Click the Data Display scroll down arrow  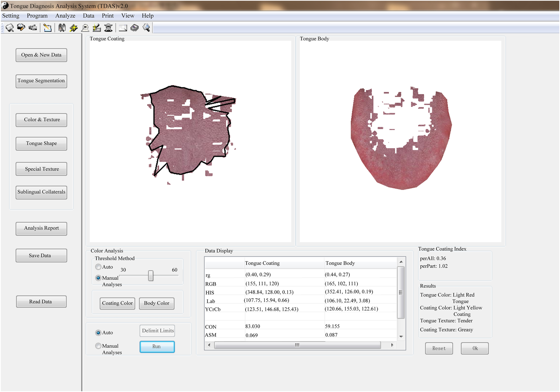tap(401, 337)
